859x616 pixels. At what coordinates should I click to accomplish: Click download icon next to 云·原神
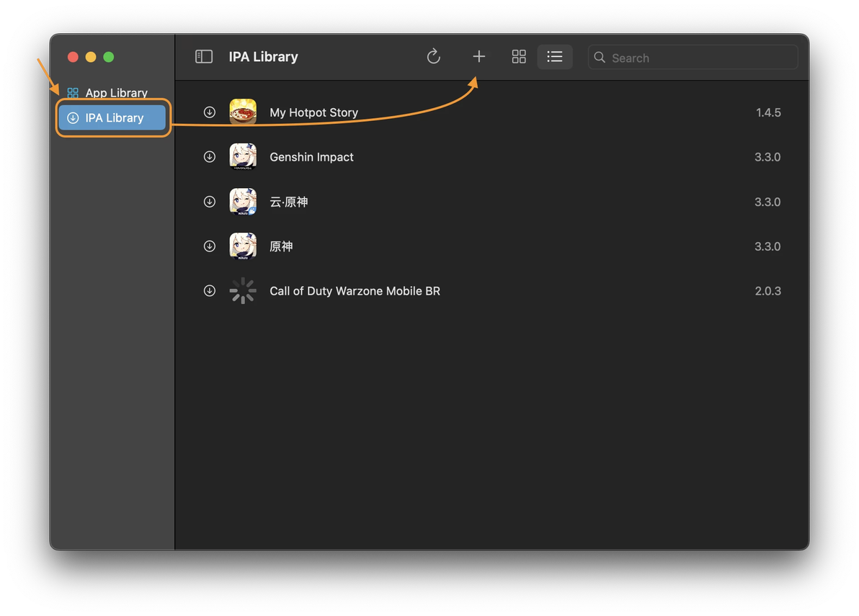tap(209, 202)
